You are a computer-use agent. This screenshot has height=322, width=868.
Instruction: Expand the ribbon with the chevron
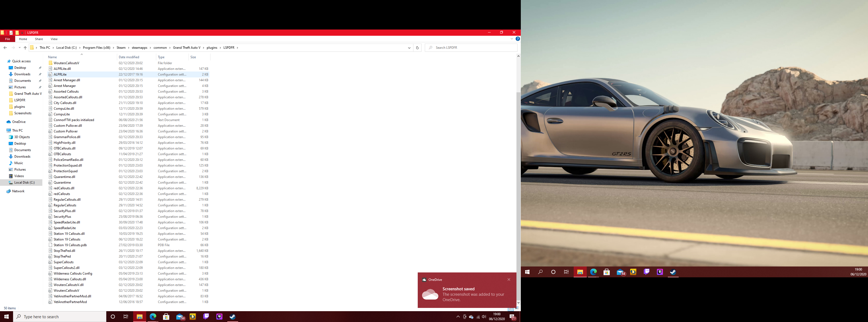[x=512, y=39]
